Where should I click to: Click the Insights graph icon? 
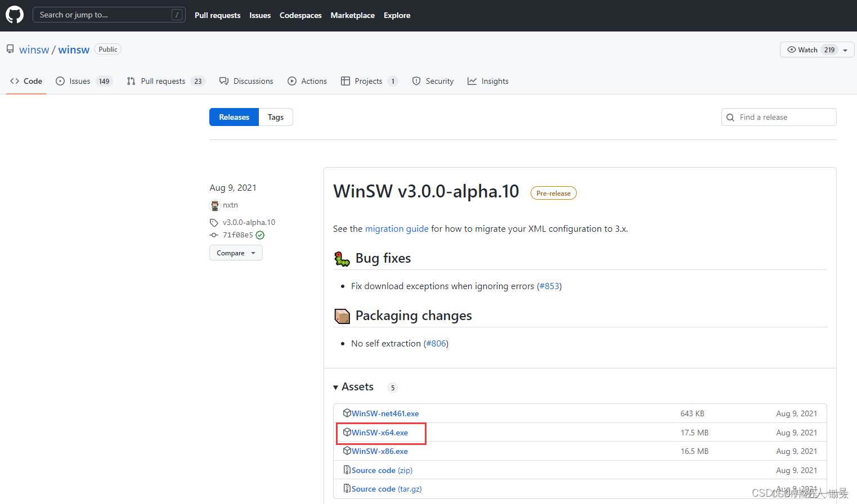(472, 81)
